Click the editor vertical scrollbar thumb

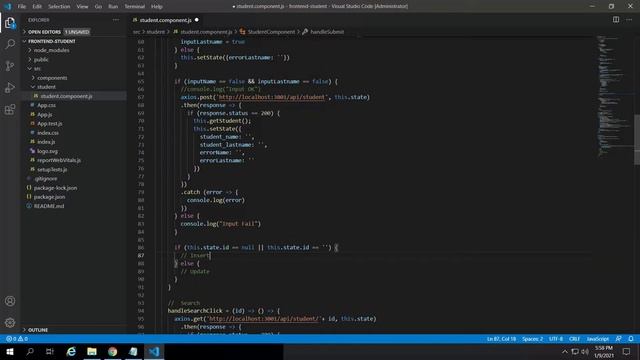pyautogui.click(x=637, y=139)
